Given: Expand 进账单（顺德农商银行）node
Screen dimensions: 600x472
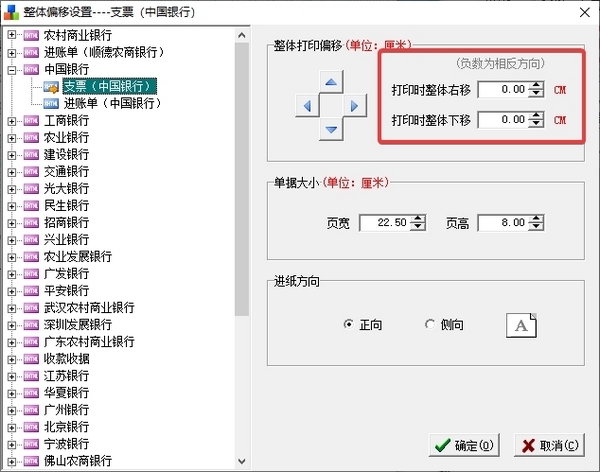Looking at the screenshot, I should pos(11,52).
